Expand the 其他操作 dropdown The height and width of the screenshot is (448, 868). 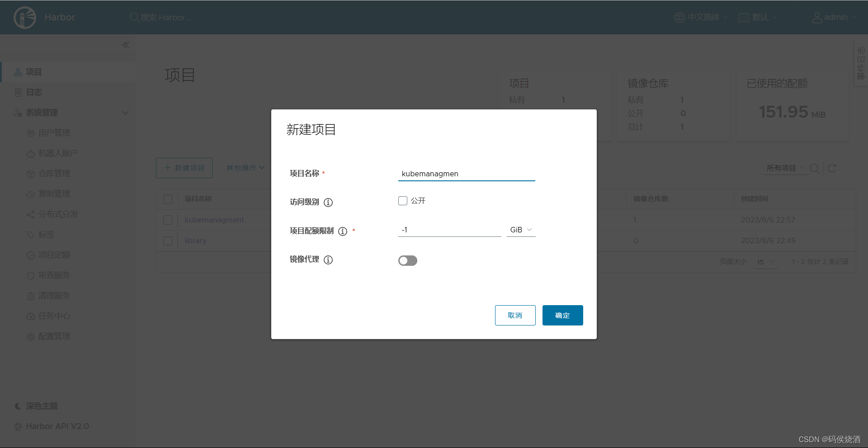[x=245, y=168]
